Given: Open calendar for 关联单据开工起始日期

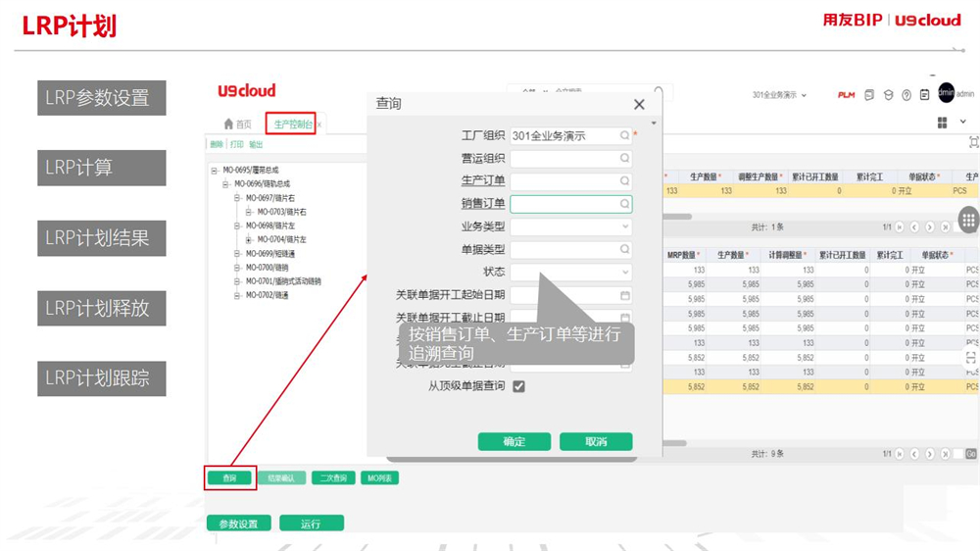Looking at the screenshot, I should click(x=625, y=295).
